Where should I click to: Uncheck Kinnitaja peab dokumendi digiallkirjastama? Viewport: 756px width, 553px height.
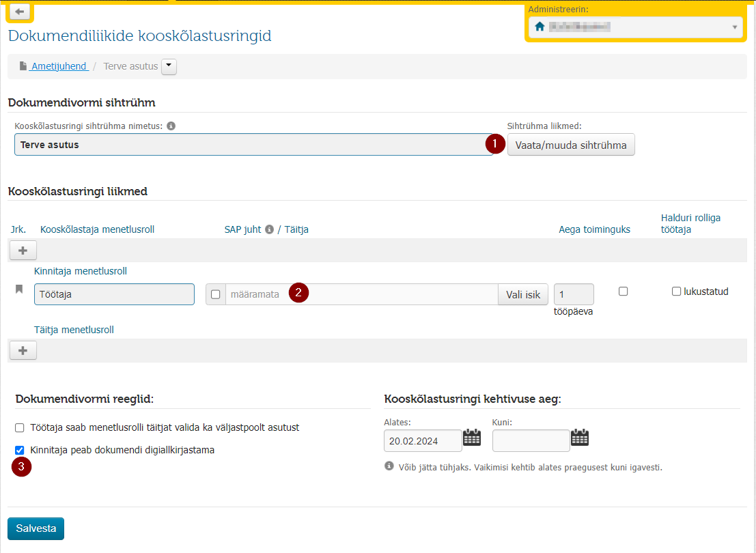(x=20, y=451)
